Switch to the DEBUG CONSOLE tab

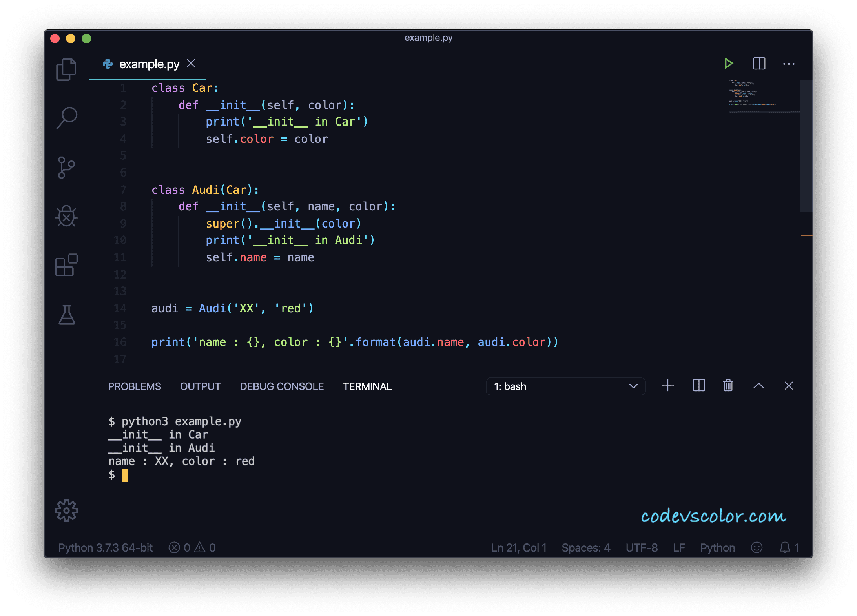point(282,386)
